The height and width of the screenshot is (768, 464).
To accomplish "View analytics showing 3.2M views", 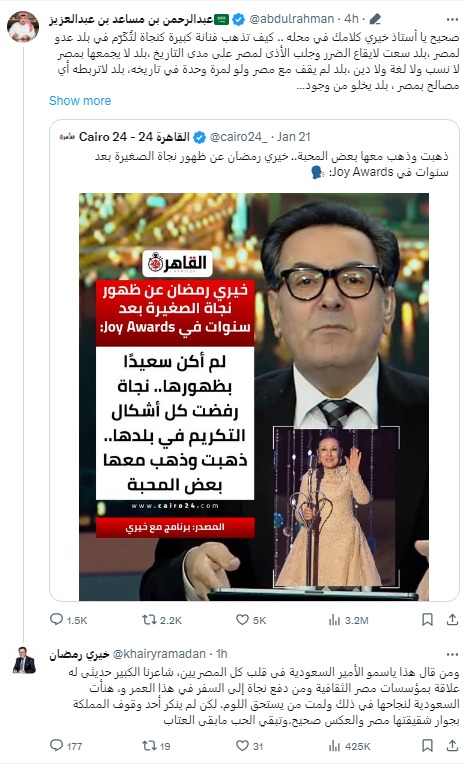I will [348, 620].
